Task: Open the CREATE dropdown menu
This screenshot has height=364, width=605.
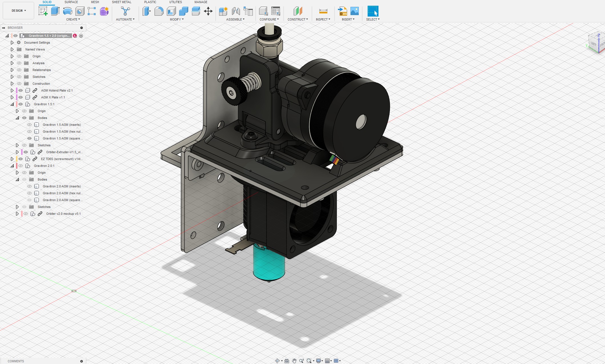Action: (73, 19)
